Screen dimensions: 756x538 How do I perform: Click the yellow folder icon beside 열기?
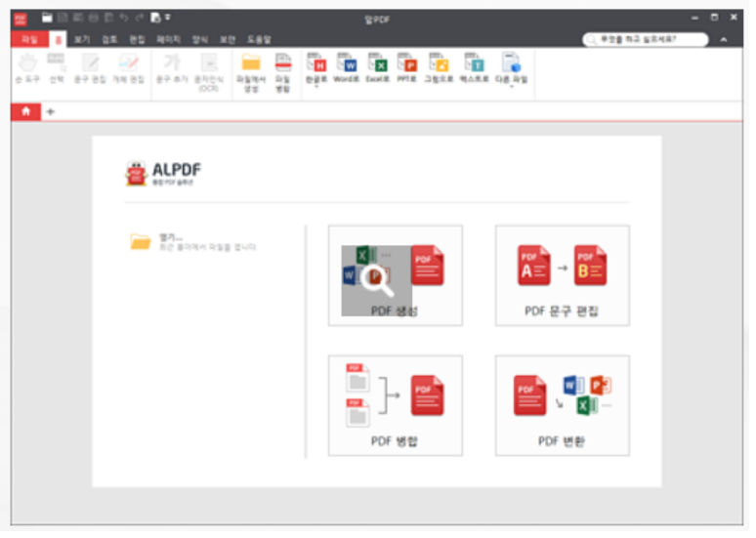[x=141, y=243]
